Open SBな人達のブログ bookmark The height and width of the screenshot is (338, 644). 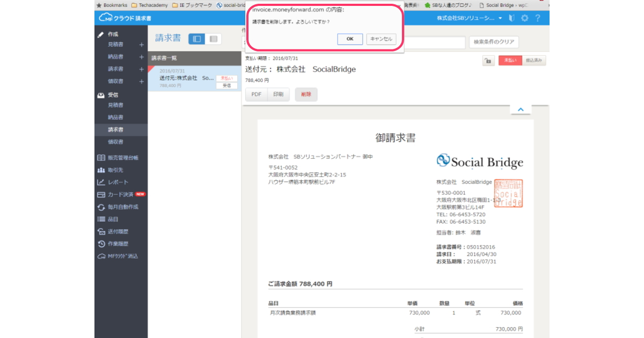(448, 5)
